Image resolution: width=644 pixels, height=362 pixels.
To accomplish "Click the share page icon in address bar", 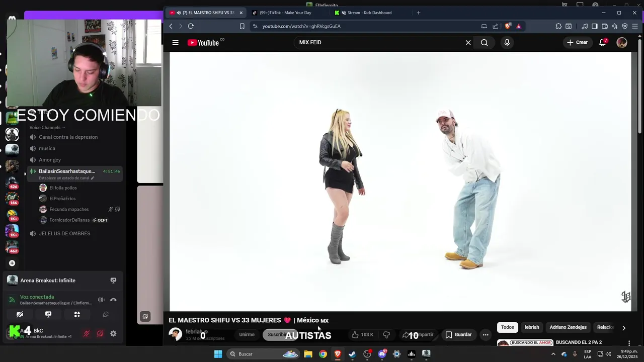I will click(496, 26).
